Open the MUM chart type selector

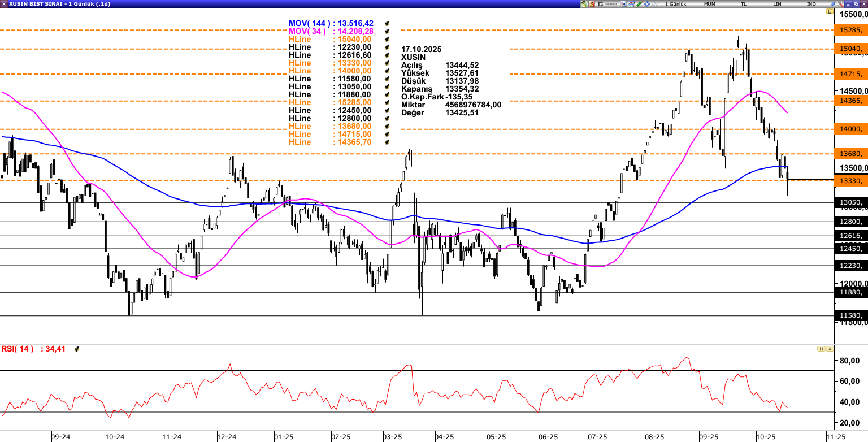point(709,4)
